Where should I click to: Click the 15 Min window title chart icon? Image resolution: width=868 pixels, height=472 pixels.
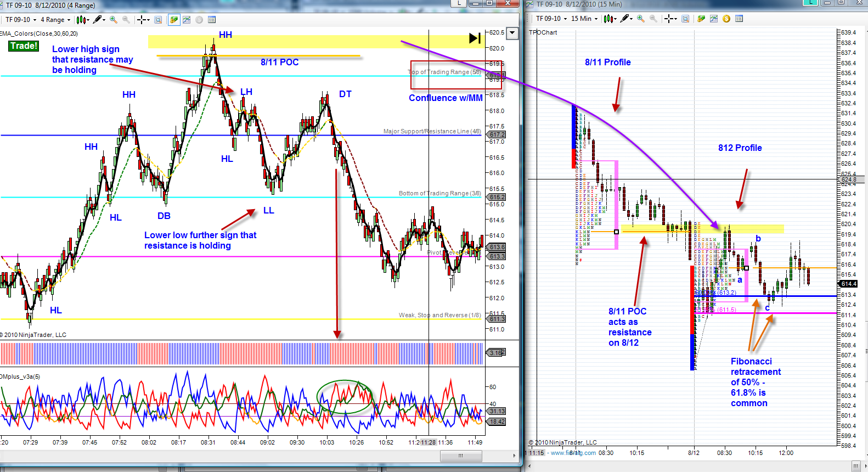530,4
